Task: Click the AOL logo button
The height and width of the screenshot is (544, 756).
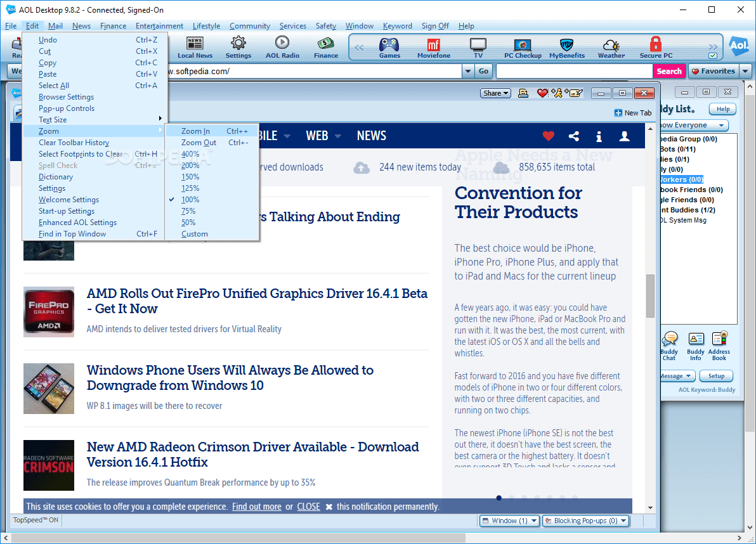Action: (x=738, y=47)
